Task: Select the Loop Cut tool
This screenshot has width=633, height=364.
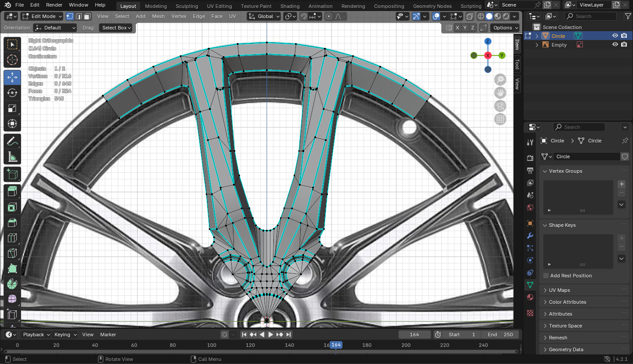Action: pos(12,239)
